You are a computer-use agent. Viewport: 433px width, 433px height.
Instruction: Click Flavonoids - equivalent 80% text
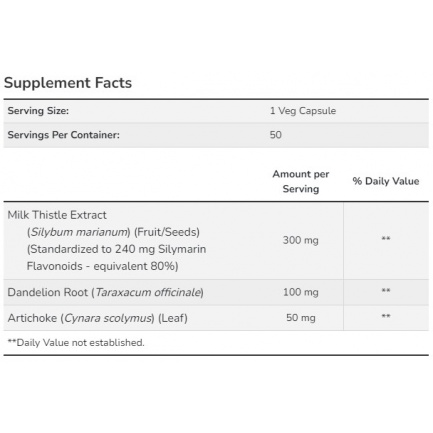(x=102, y=266)
